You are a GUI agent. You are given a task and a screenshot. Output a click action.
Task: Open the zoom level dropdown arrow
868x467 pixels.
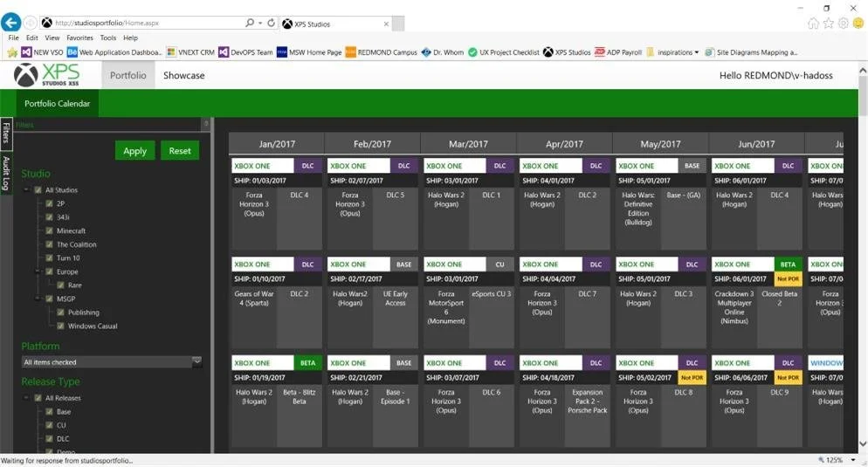[853, 460]
